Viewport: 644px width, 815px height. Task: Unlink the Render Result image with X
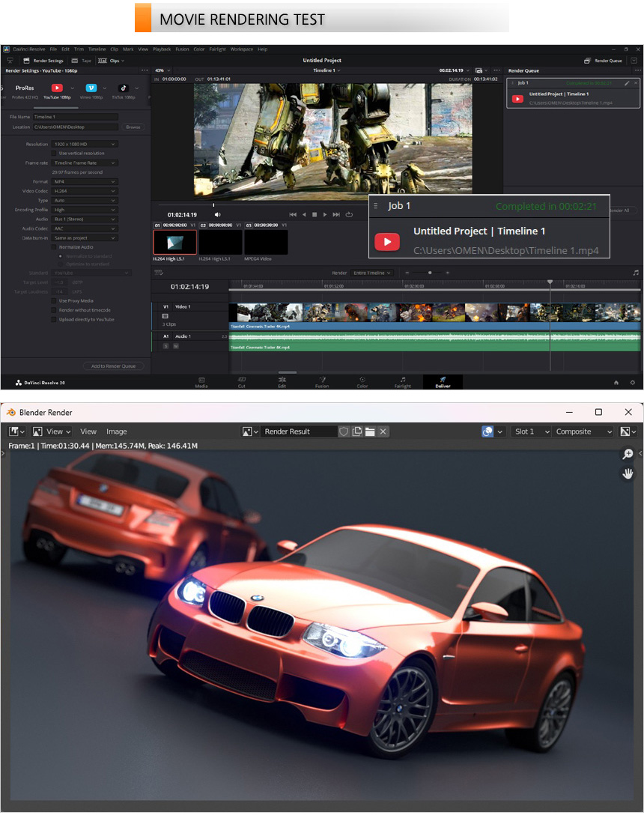click(383, 431)
